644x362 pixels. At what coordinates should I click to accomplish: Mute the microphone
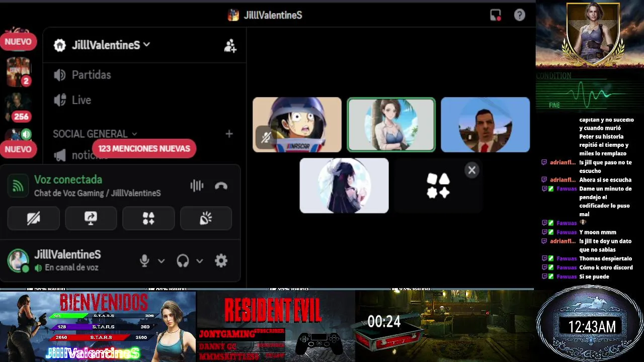[144, 261]
